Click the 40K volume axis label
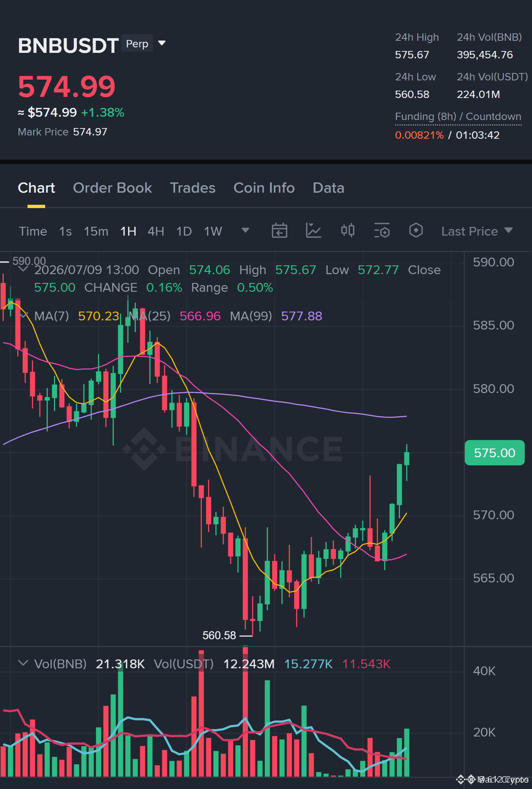Image resolution: width=532 pixels, height=789 pixels. pos(484,671)
